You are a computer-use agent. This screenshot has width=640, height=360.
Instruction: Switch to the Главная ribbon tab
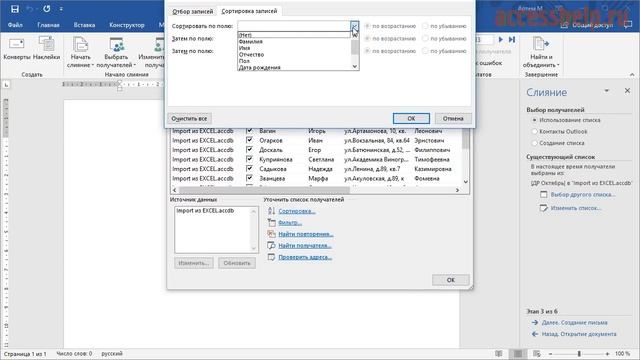tap(48, 25)
